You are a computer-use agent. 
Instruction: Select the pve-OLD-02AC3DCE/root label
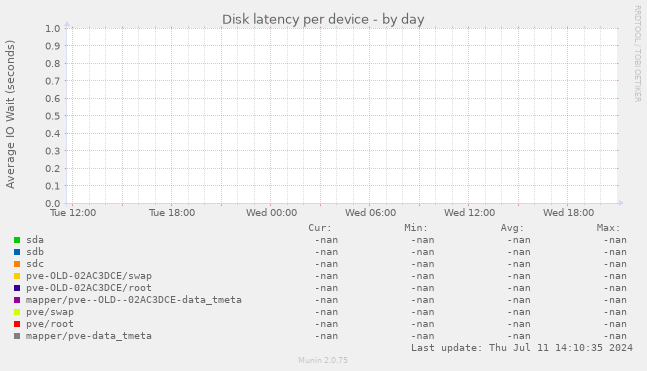89,288
